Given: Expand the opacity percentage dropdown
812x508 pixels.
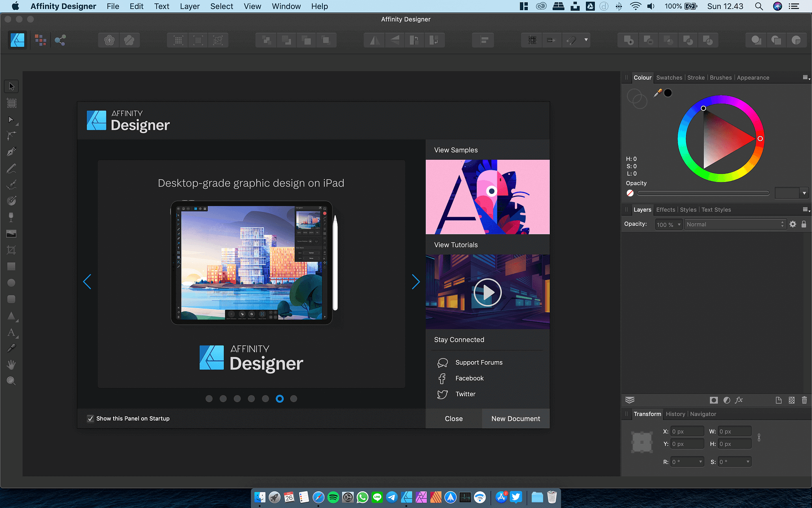Looking at the screenshot, I should pos(679,224).
